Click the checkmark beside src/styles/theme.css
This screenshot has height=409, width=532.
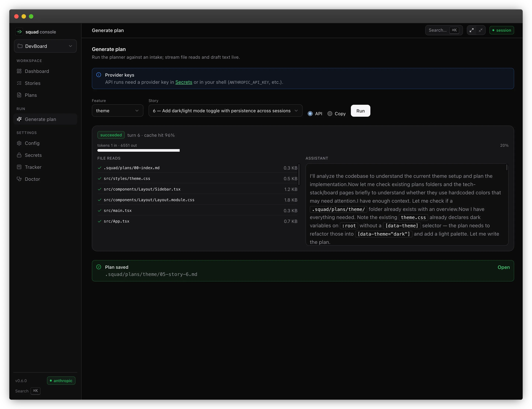tap(99, 178)
